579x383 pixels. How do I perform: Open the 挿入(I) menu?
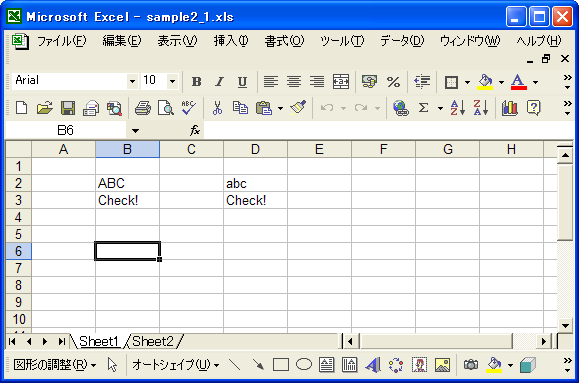(x=231, y=41)
